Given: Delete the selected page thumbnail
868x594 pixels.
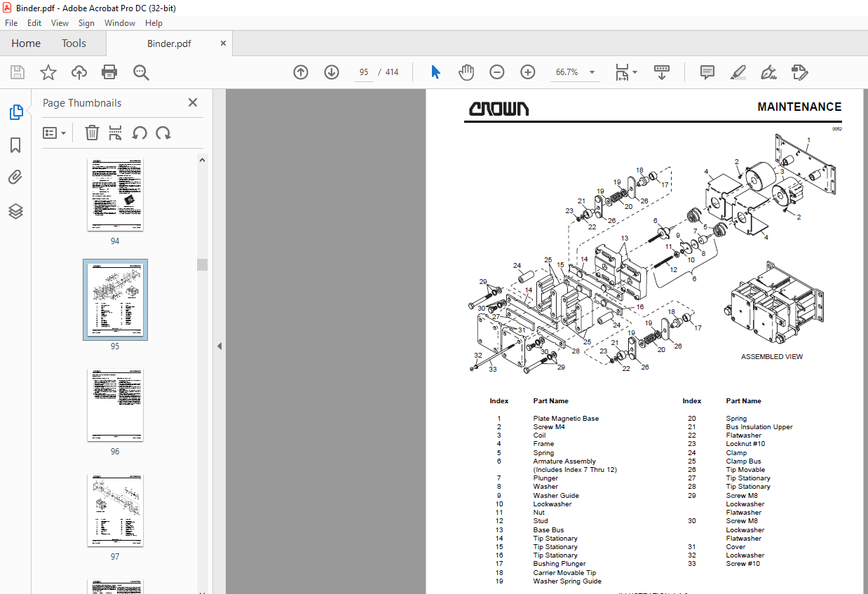Looking at the screenshot, I should 92,133.
